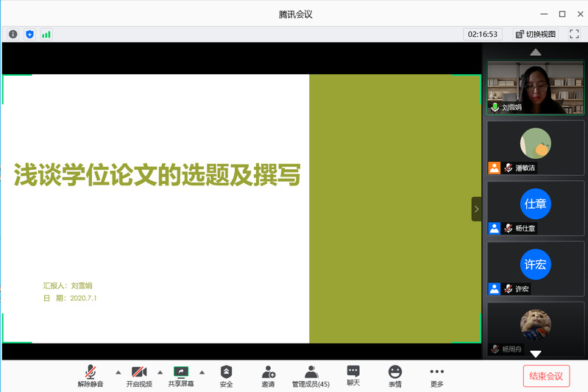The height and width of the screenshot is (392, 588).
Task: Open the 表情 emoji reactions
Action: tap(395, 376)
